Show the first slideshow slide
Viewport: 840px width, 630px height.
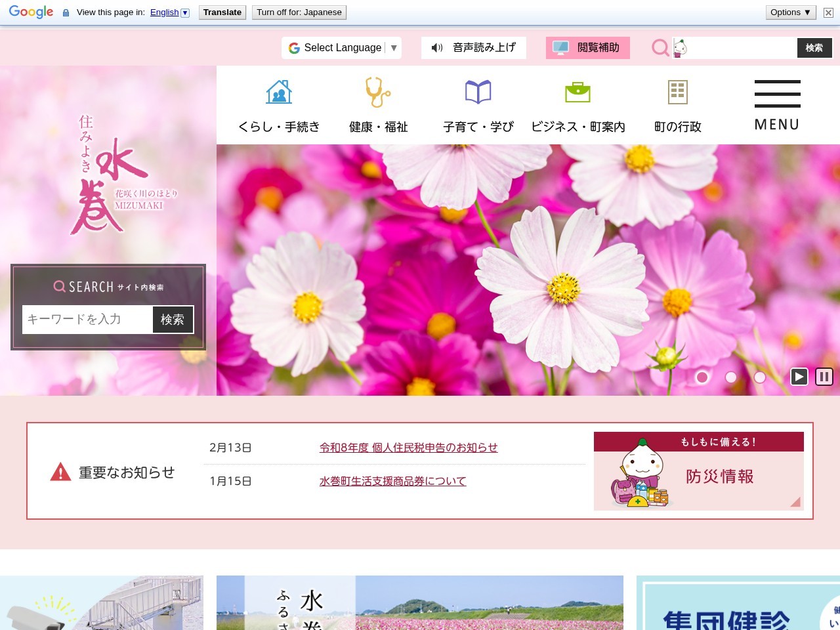point(702,377)
